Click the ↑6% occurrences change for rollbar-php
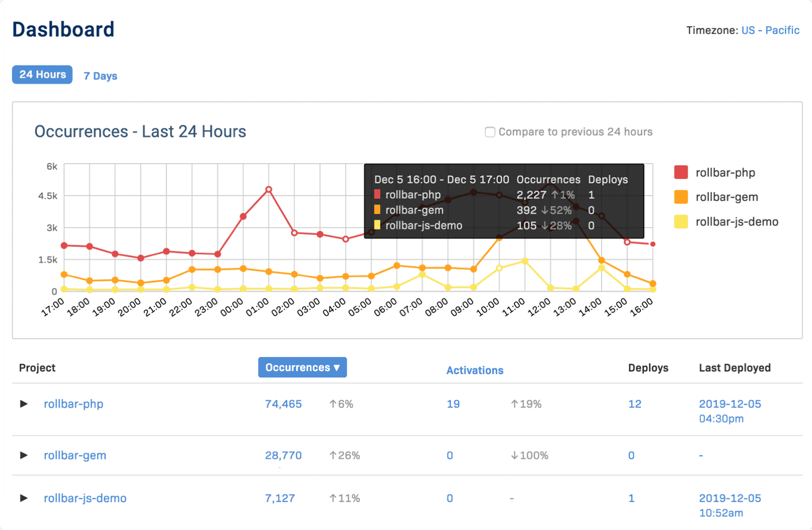Viewport: 812px width, 530px height. (x=341, y=404)
